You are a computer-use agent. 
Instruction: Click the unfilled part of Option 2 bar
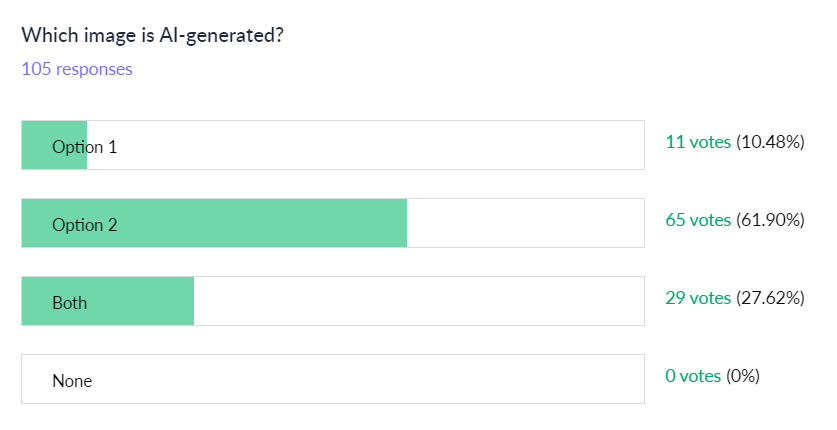coord(525,224)
